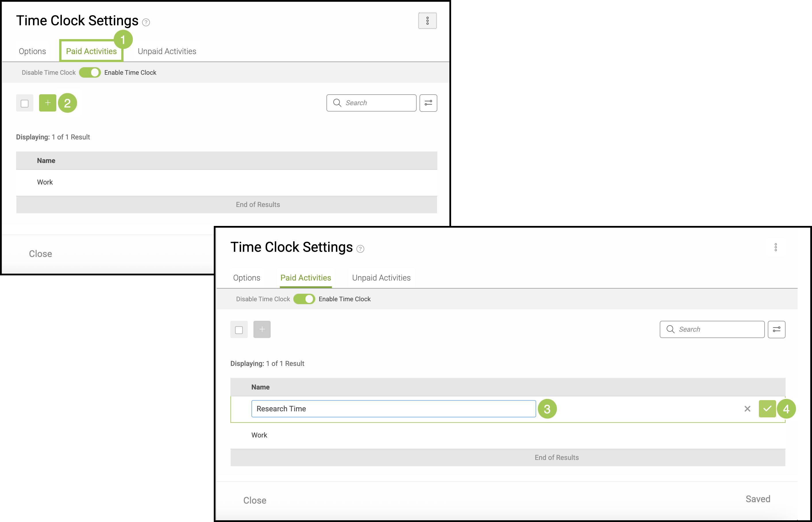Confirm Research Time with green checkmark

(x=767, y=408)
